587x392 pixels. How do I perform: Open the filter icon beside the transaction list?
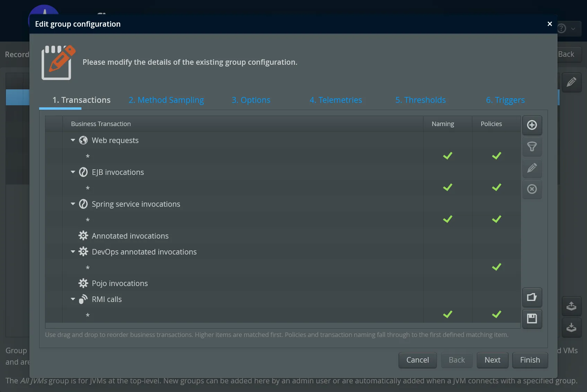click(532, 147)
